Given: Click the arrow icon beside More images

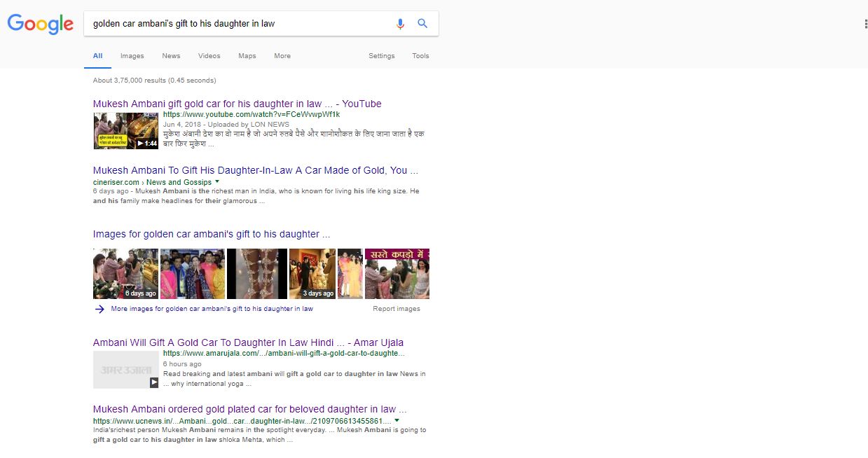Looking at the screenshot, I should pos(100,309).
